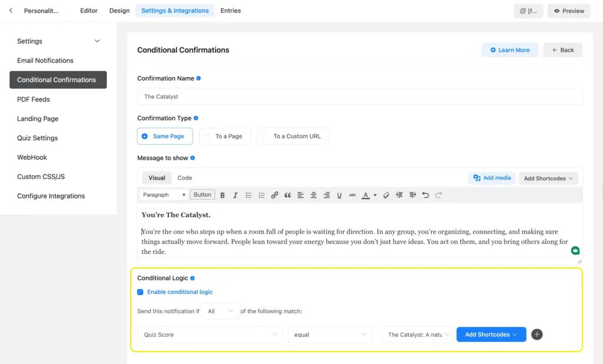
Task: Click the Learn More button
Action: click(x=510, y=50)
